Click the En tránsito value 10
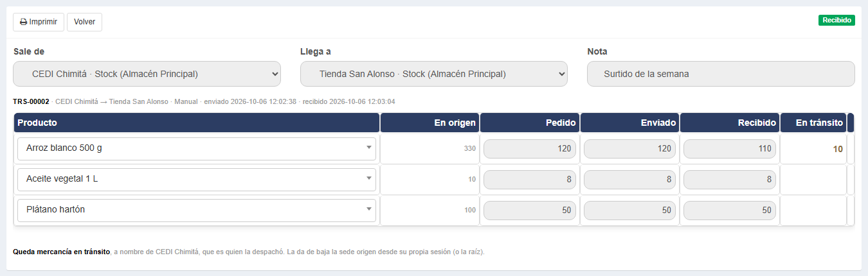The image size is (868, 276). pos(838,149)
